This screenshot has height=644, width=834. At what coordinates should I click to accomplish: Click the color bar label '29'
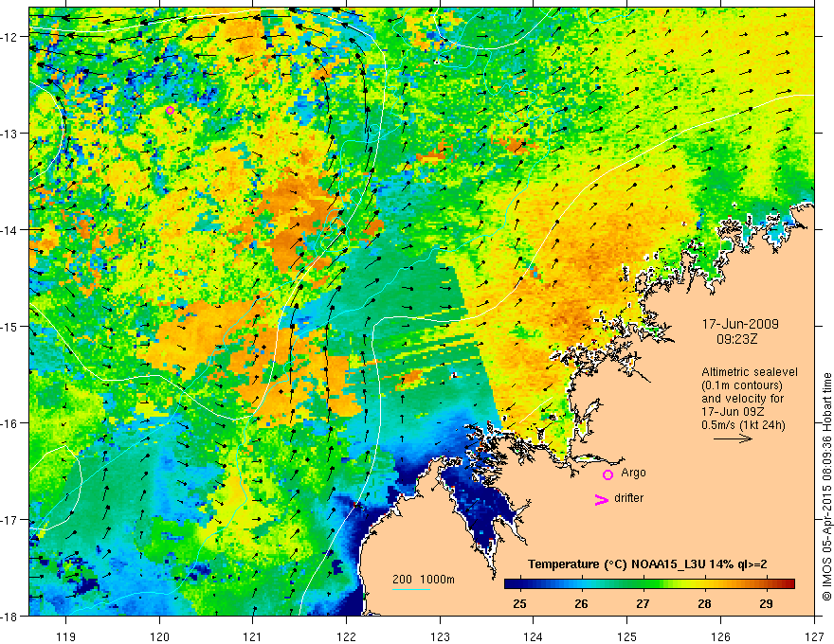766,603
